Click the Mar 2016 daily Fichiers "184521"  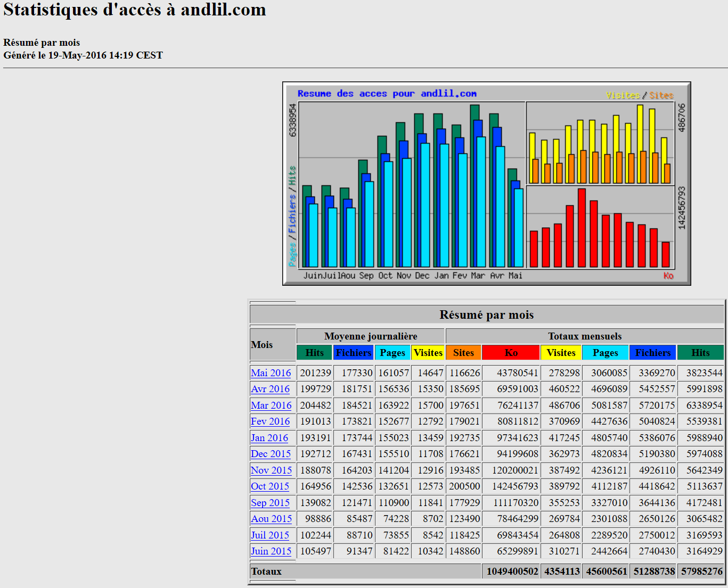[x=357, y=405]
